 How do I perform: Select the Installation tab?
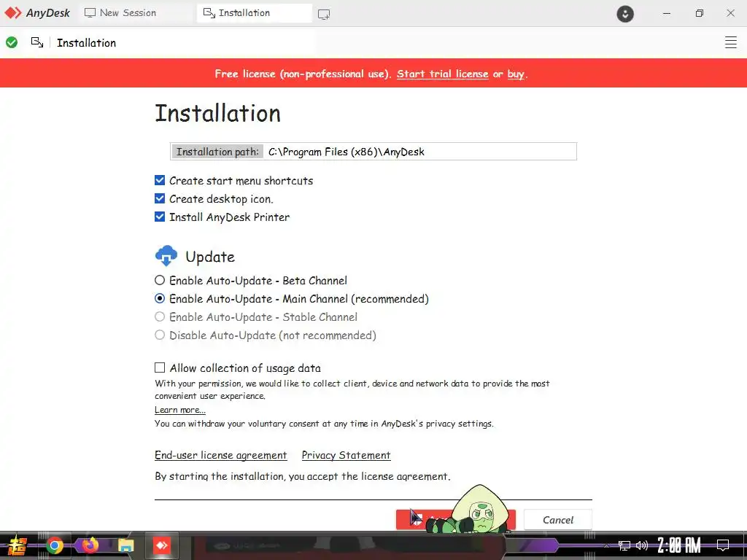click(254, 13)
